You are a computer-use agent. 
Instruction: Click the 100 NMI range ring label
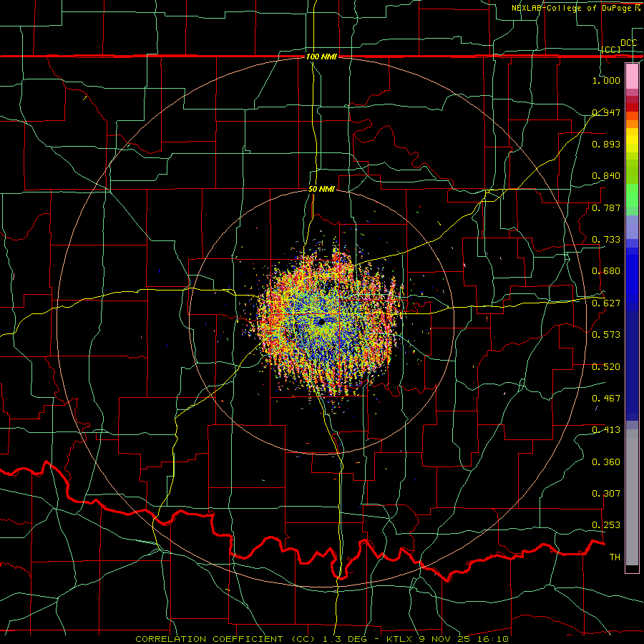pyautogui.click(x=321, y=57)
